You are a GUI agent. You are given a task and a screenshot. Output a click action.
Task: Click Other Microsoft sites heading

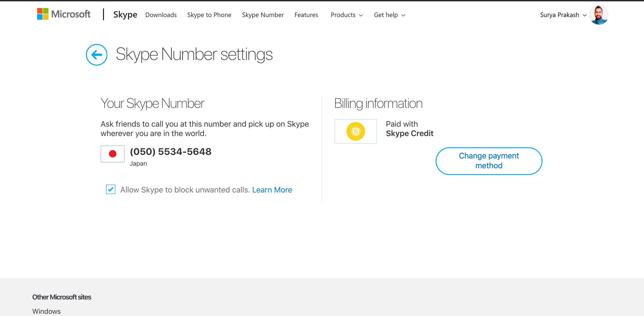pos(62,297)
